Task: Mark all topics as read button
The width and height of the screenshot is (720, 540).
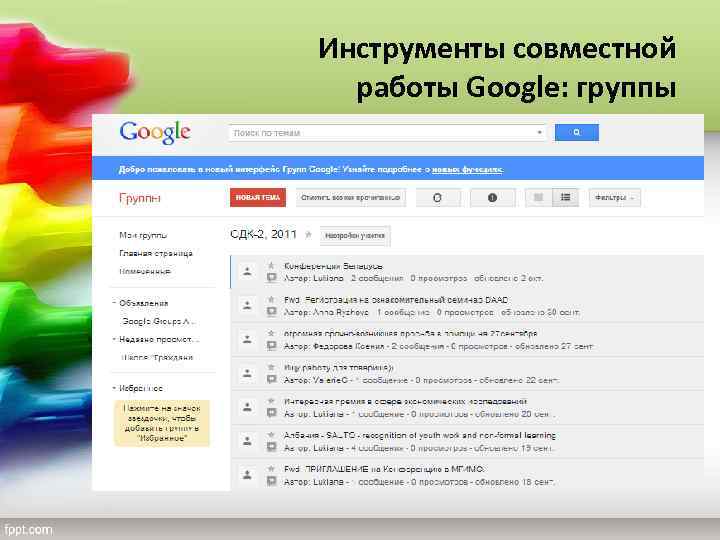Action: (351, 197)
